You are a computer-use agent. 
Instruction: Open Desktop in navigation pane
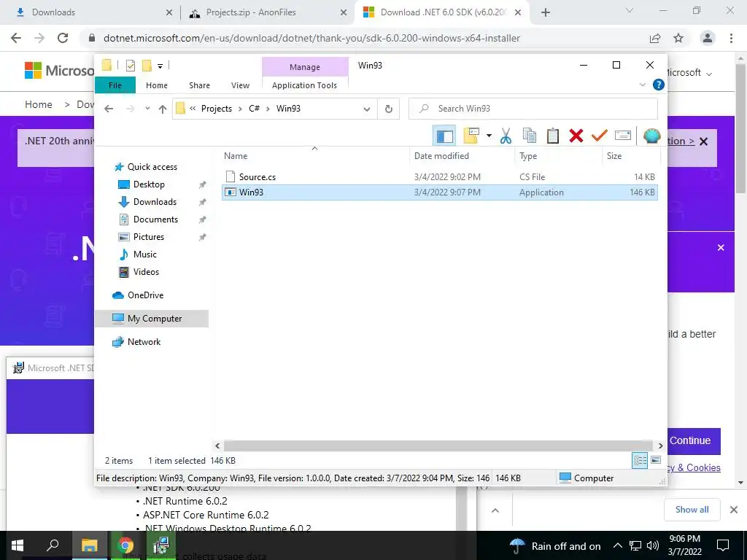(149, 184)
